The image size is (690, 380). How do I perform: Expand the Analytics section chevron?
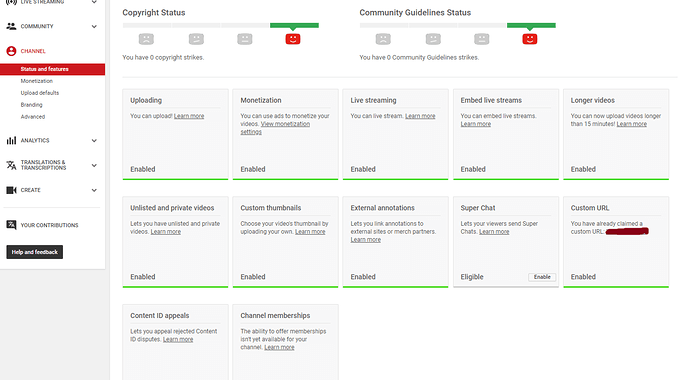[x=94, y=141]
